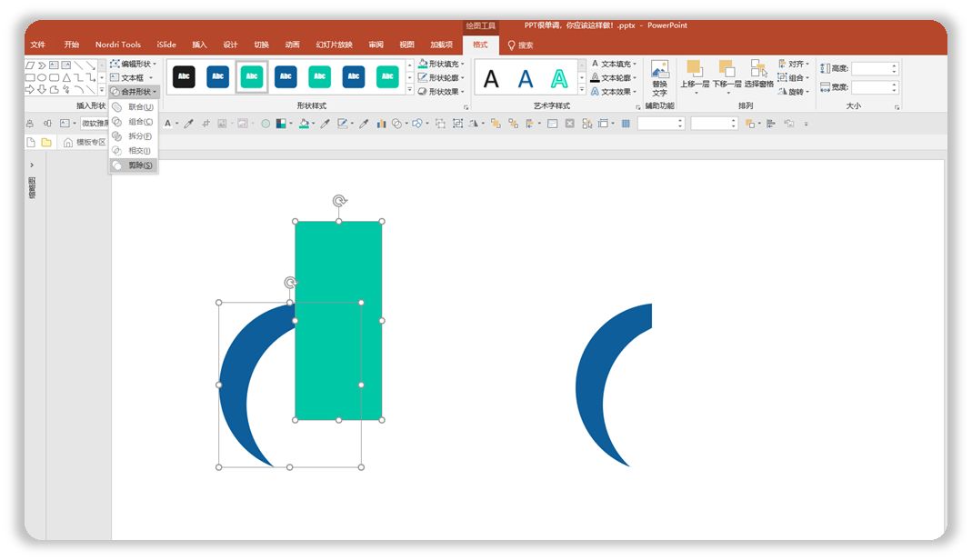This screenshot has width=972, height=560.
Task: Click the 上移一层 bring forward icon
Action: [695, 75]
